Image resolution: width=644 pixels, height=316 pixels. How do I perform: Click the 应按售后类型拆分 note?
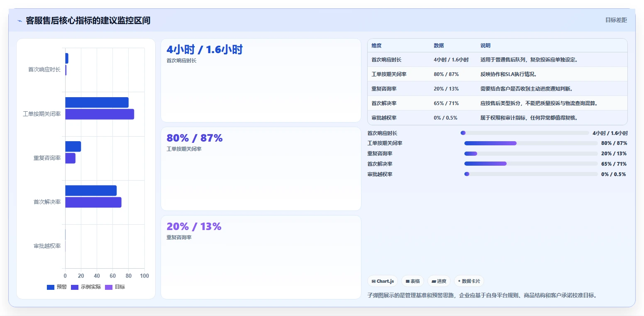coord(539,103)
